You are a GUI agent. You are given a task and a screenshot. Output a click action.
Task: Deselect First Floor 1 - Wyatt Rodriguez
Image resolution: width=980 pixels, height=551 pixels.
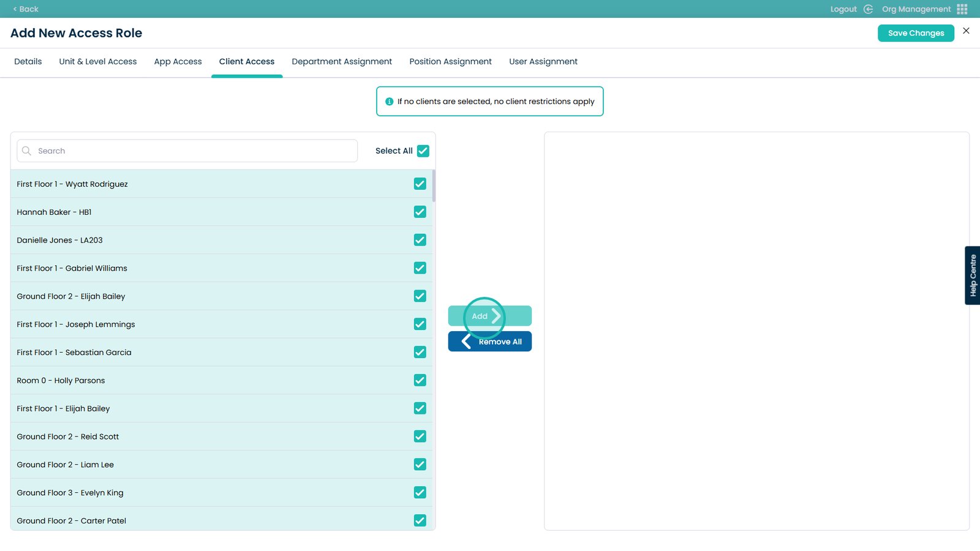click(420, 184)
